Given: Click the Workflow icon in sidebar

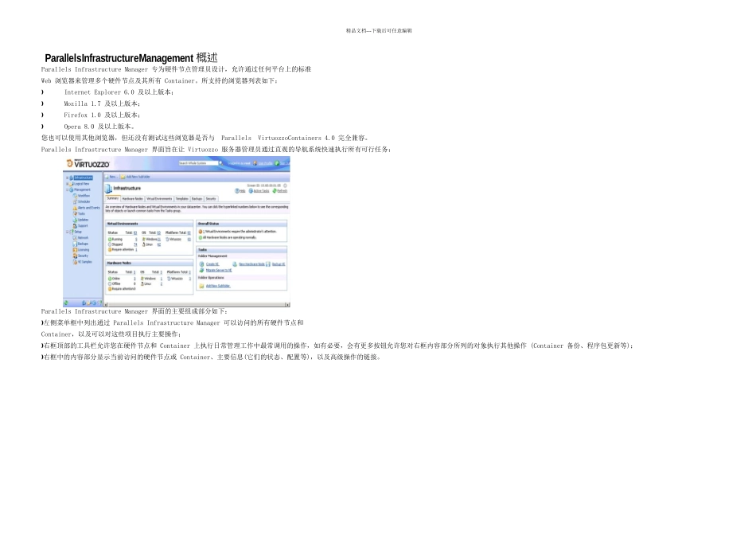Looking at the screenshot, I should coord(75,196).
